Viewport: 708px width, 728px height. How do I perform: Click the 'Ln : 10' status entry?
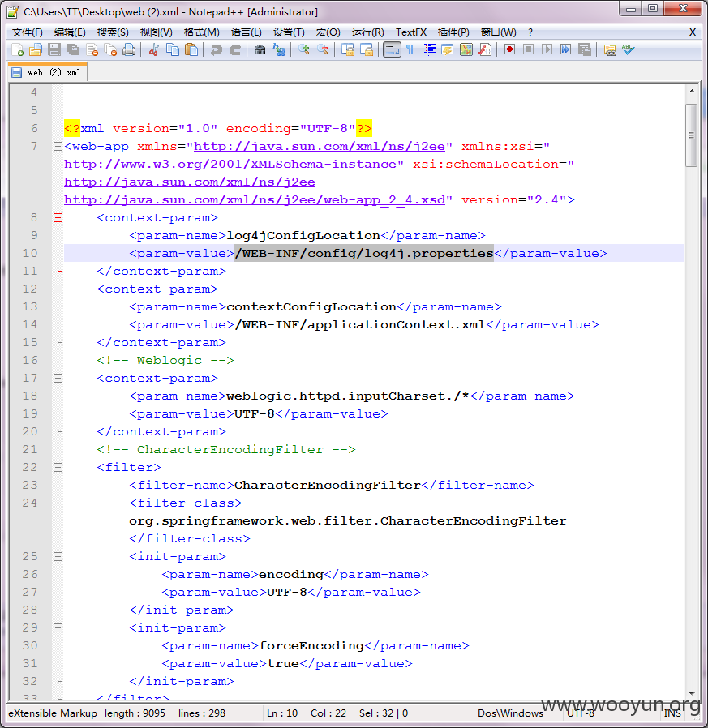tap(282, 713)
